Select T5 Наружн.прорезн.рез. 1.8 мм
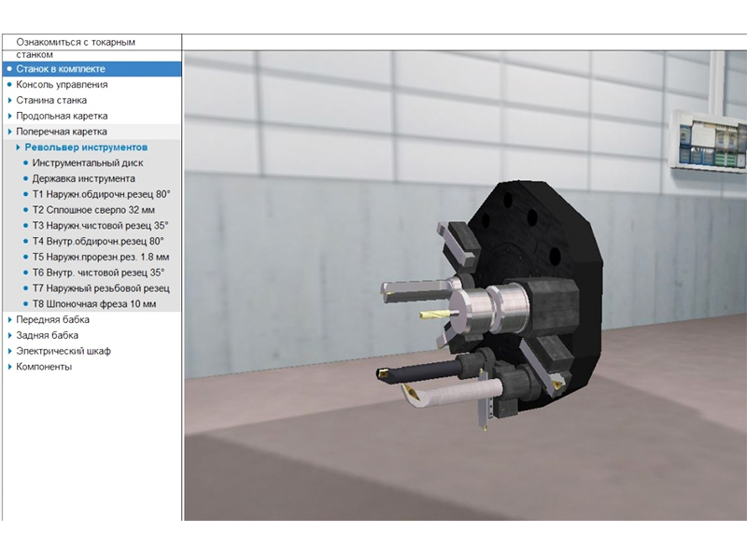This screenshot has height=560, width=747. point(101,258)
